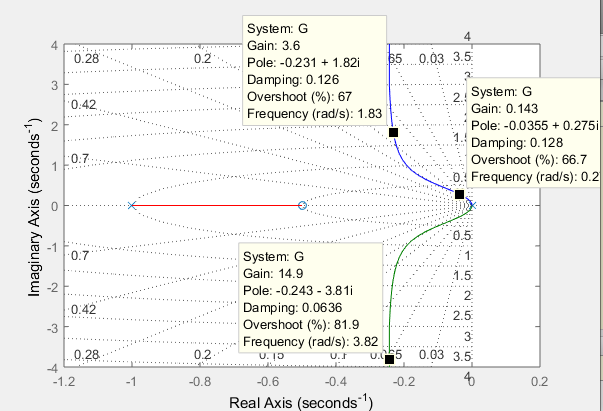Select the black data marker at gain 0.143
Screen dimensions: 603x411
click(x=459, y=194)
